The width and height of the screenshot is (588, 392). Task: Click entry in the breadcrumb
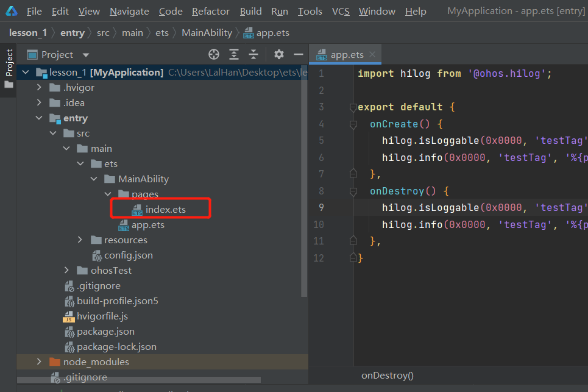[x=73, y=33]
